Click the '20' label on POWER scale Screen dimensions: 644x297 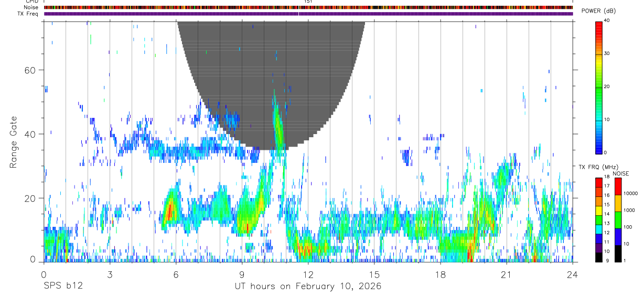point(606,87)
